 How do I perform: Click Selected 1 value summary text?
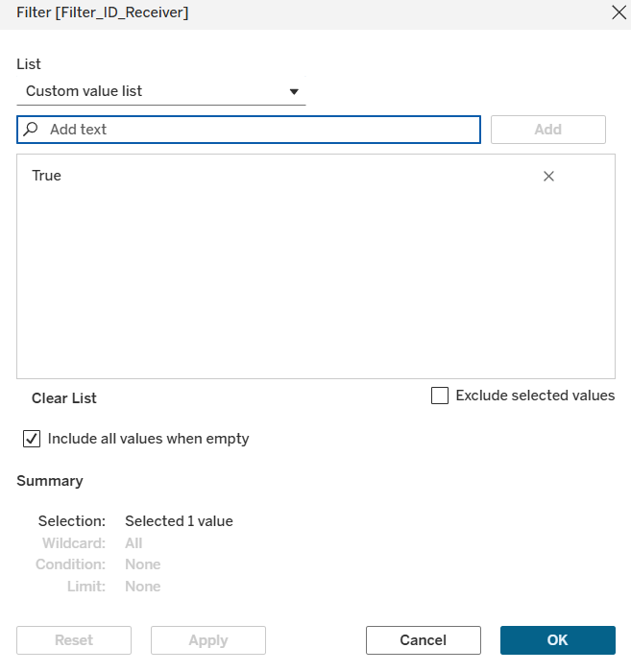point(179,521)
